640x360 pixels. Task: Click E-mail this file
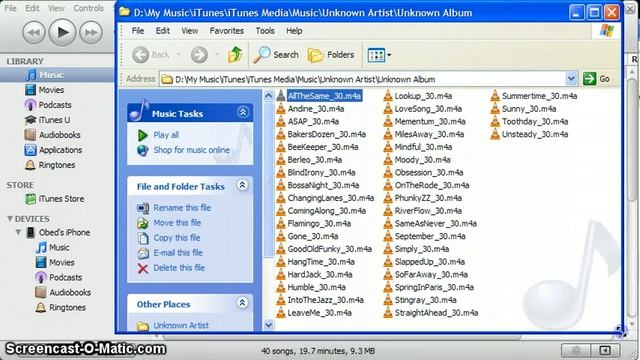pos(178,253)
